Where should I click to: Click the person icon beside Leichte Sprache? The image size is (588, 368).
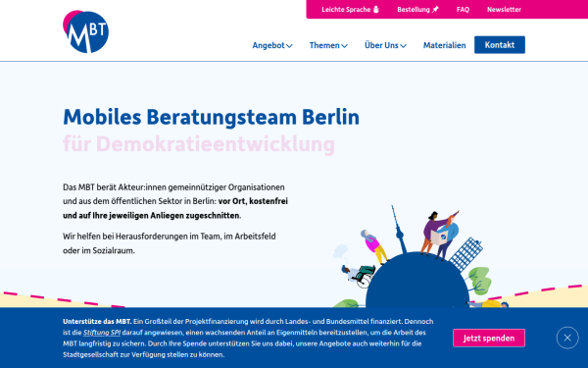pos(375,10)
